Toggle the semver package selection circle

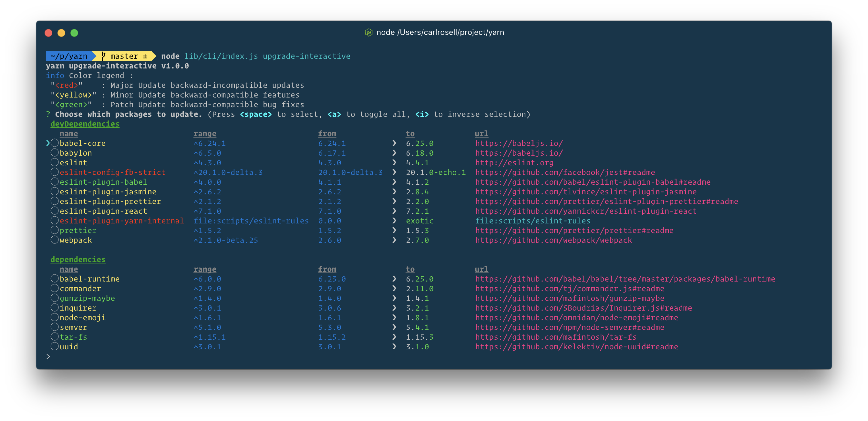click(55, 327)
